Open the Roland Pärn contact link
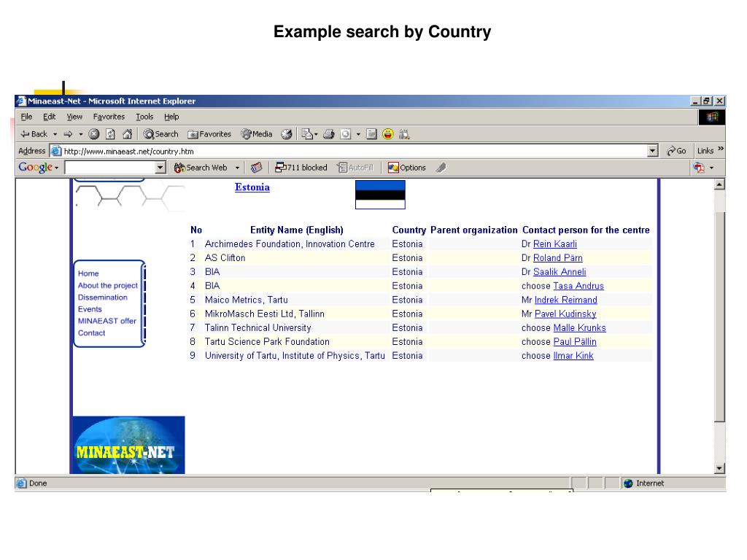747x560 pixels. tap(558, 257)
